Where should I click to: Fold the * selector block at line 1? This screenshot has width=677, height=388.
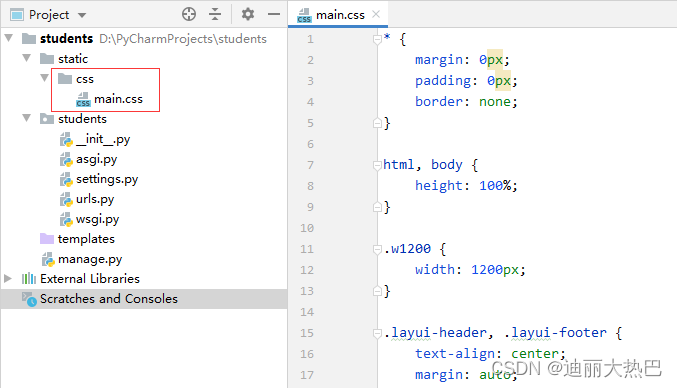coord(377,39)
